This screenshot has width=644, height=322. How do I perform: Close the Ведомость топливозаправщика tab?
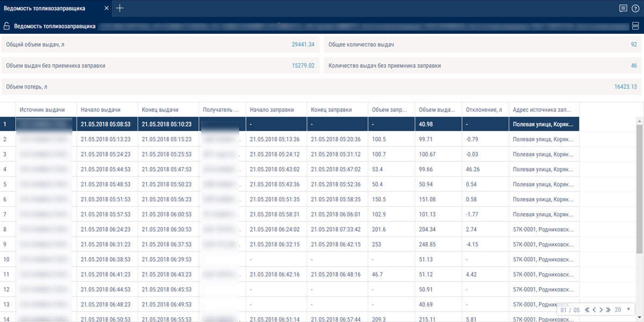pyautogui.click(x=107, y=8)
